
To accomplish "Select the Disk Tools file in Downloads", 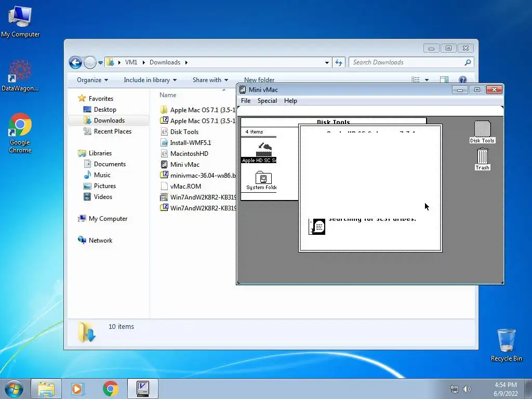I will [x=184, y=132].
